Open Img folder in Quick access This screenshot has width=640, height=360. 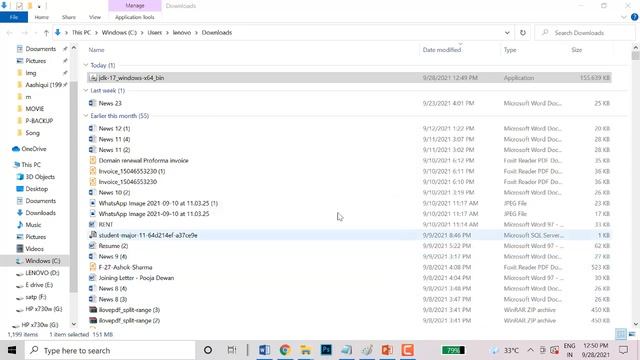pyautogui.click(x=31, y=73)
